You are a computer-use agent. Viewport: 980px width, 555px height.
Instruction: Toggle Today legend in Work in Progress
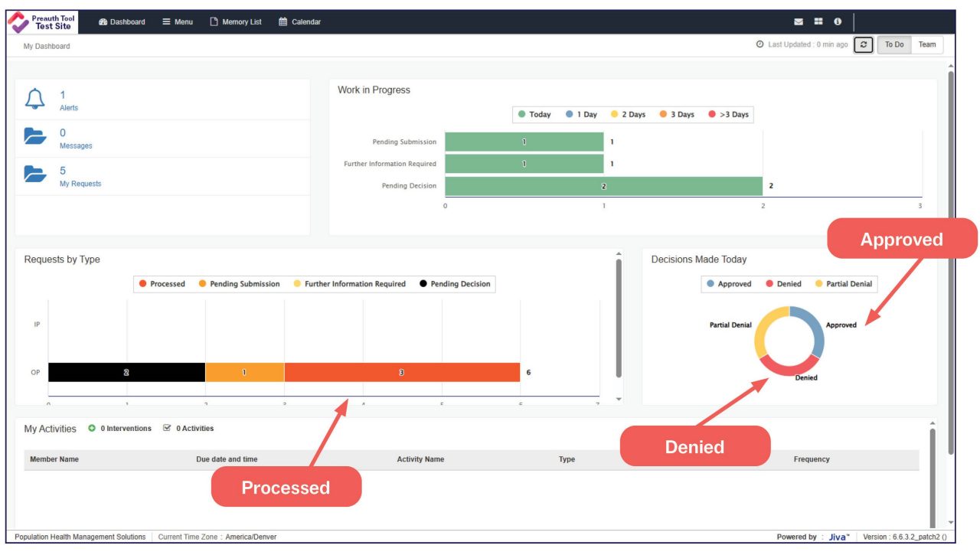click(x=534, y=115)
